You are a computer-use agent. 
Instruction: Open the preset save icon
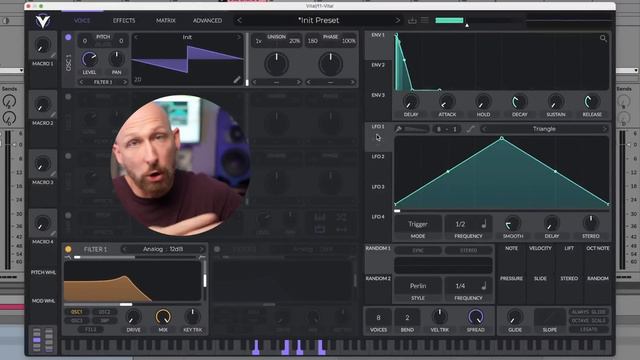pos(412,20)
